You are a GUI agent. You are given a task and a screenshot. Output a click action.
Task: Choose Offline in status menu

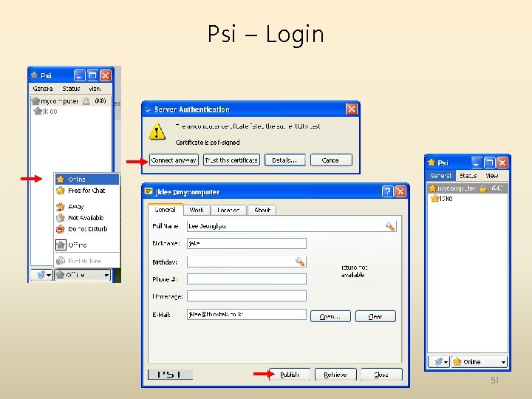click(x=87, y=245)
